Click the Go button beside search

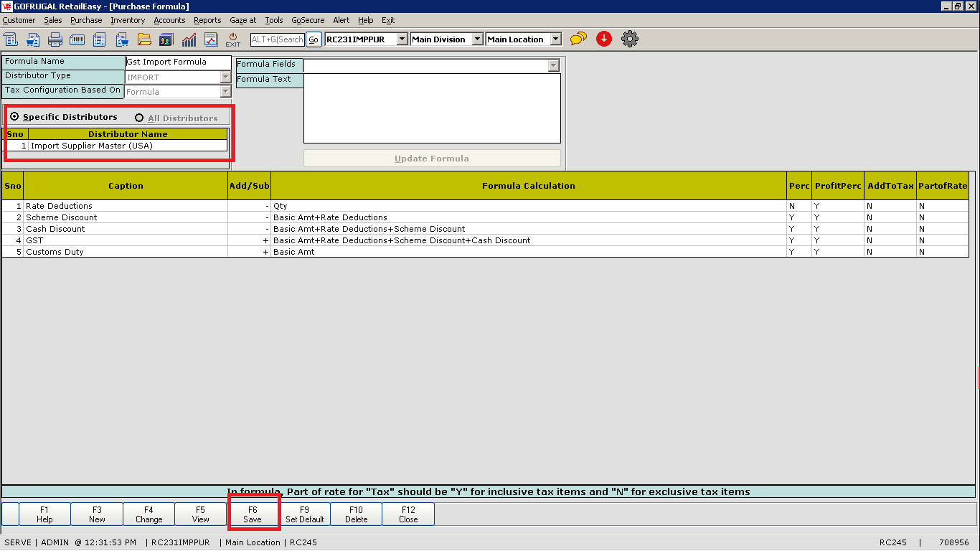[x=314, y=39]
